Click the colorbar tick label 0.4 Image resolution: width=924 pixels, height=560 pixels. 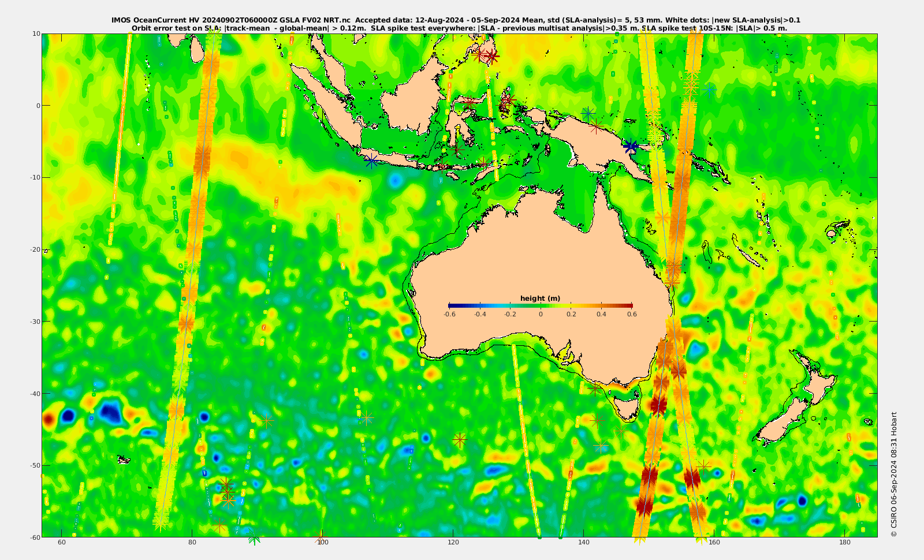pos(602,315)
